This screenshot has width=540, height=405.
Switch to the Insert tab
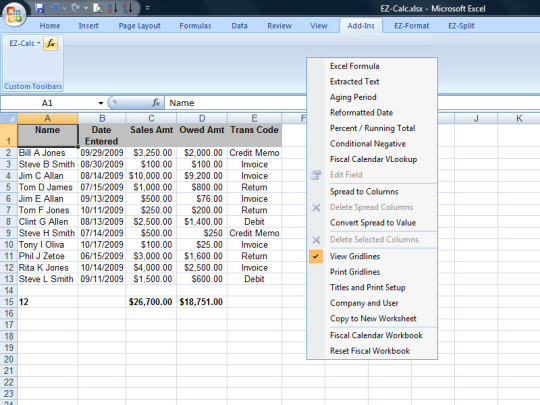point(89,26)
